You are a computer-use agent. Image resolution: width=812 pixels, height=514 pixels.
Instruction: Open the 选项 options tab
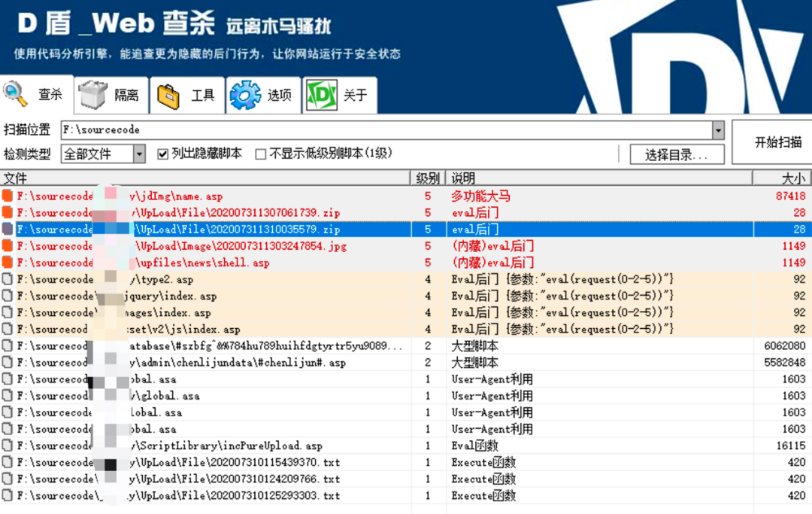264,95
